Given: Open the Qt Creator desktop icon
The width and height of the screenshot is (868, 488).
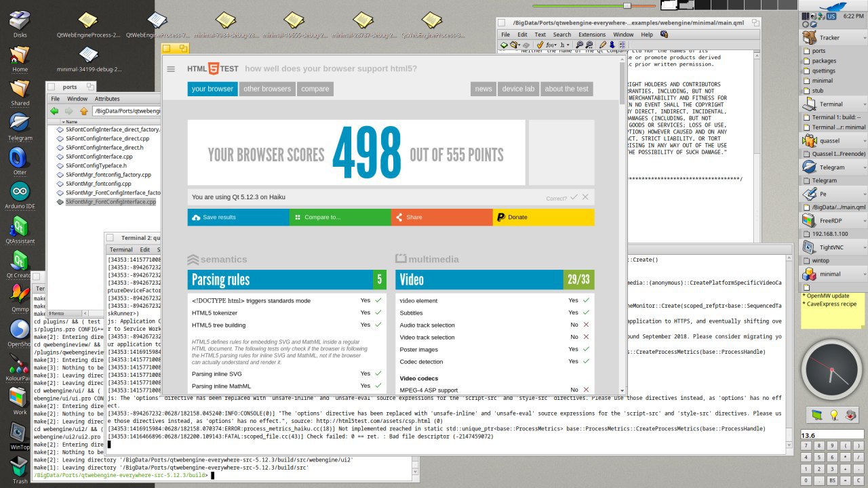Looking at the screenshot, I should (x=20, y=263).
